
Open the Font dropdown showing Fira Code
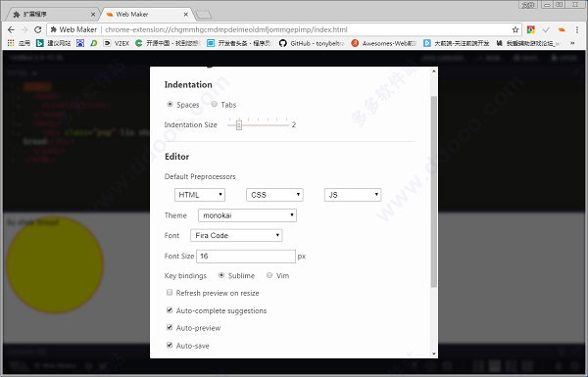click(x=236, y=235)
